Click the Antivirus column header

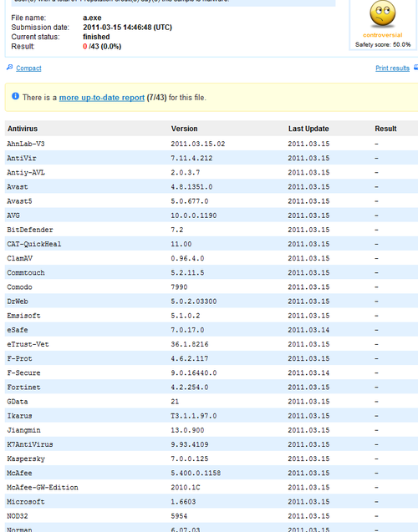(x=23, y=129)
